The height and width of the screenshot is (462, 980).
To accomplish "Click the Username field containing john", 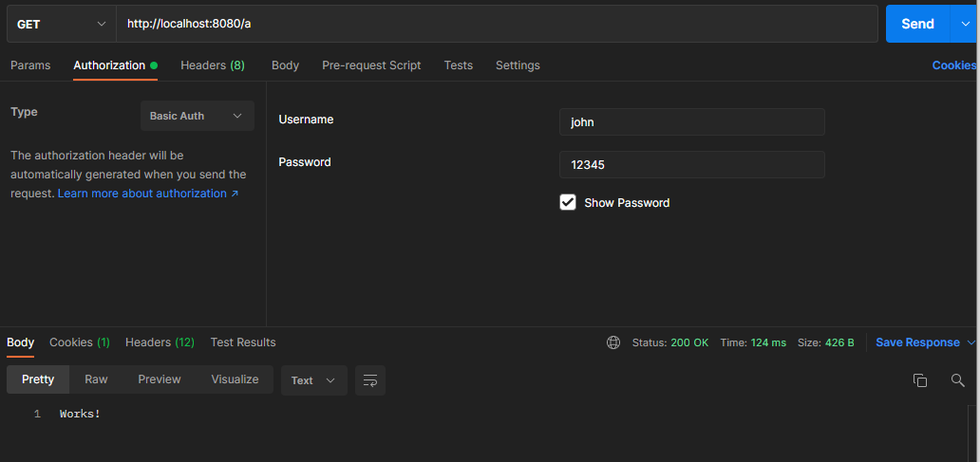I will [x=692, y=122].
